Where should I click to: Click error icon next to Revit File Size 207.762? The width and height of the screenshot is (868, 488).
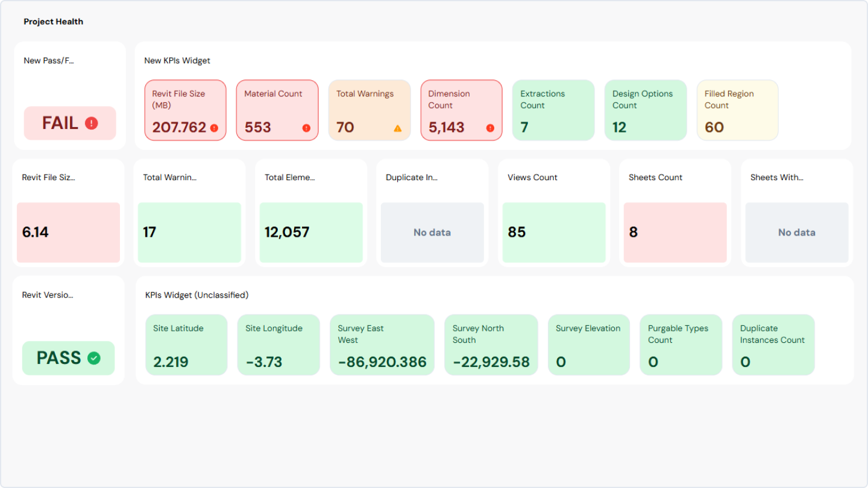(x=214, y=128)
